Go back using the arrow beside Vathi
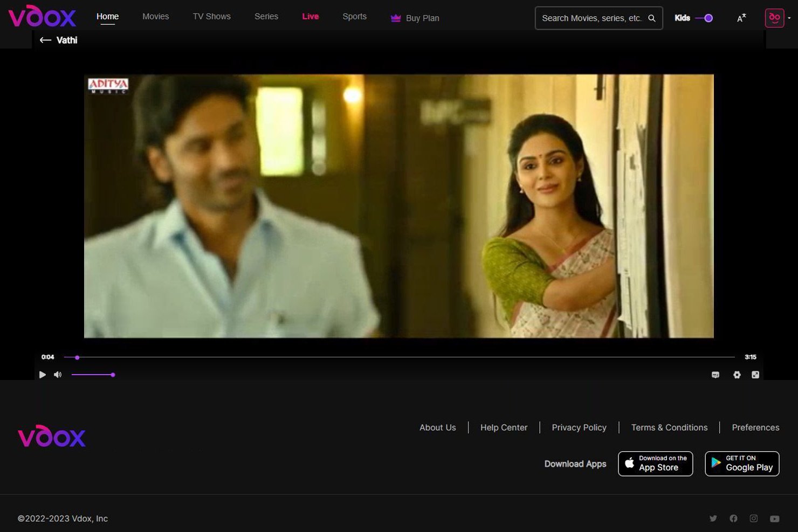The image size is (798, 532). tap(45, 40)
